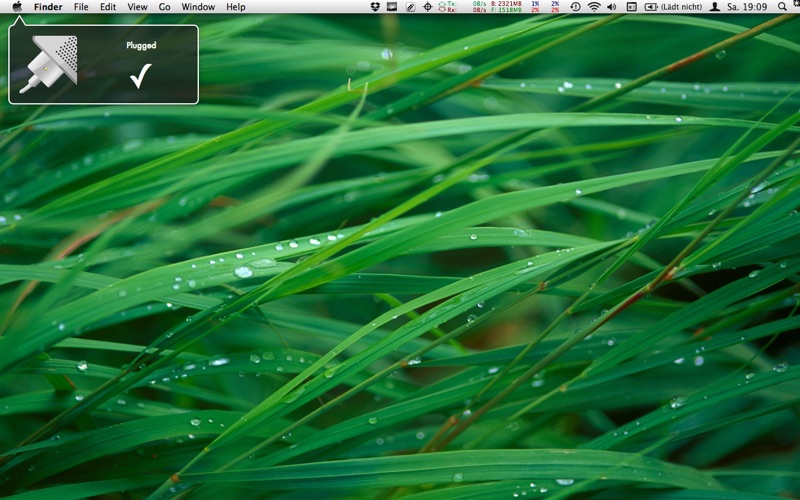Click the input/keyboard viewer icon in menu bar

pos(632,7)
